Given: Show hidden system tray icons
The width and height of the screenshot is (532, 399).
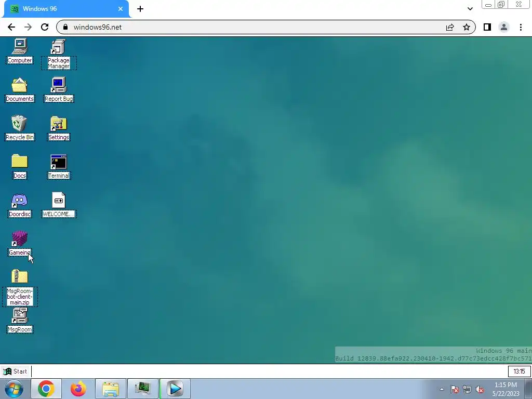Looking at the screenshot, I should coord(442,389).
